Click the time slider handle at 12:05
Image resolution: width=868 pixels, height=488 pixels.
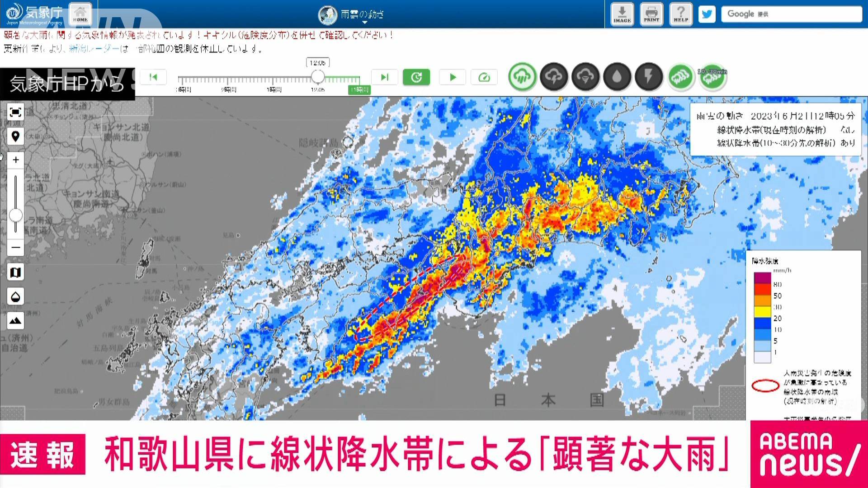(318, 77)
